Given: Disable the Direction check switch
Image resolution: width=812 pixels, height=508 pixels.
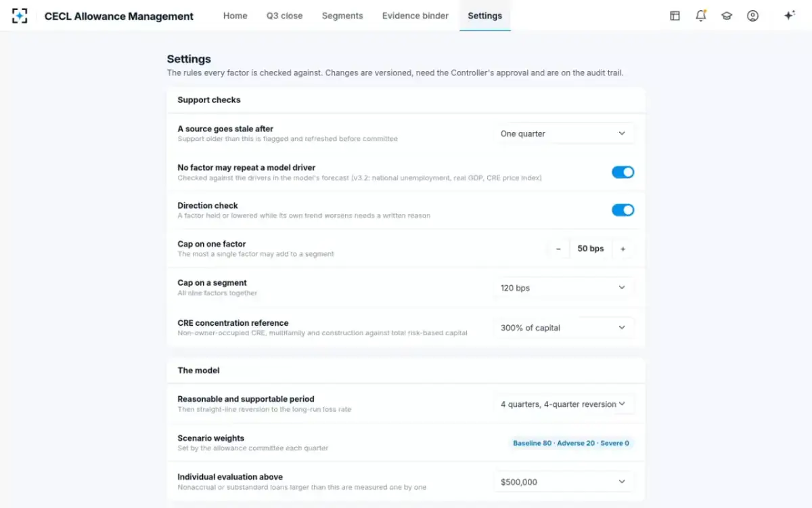Looking at the screenshot, I should coord(623,210).
